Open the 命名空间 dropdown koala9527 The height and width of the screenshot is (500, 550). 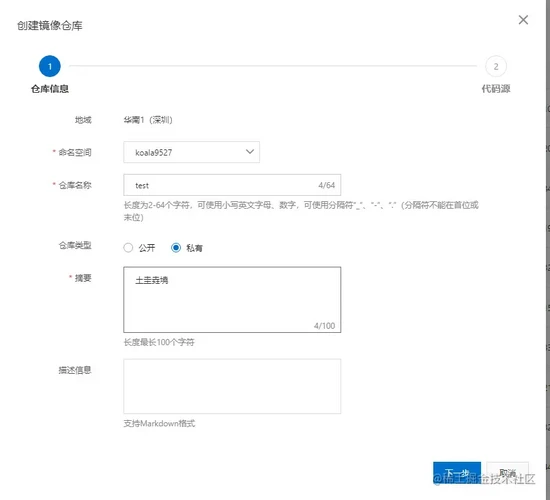(x=192, y=152)
